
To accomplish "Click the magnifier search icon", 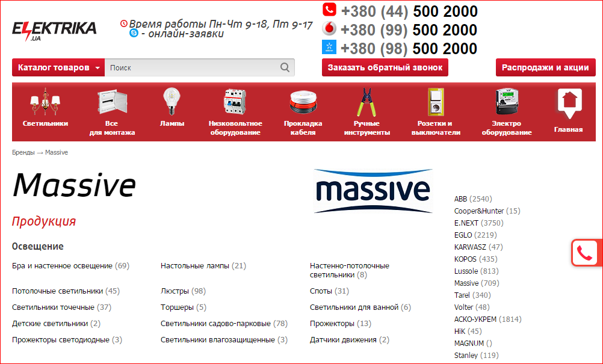I will pyautogui.click(x=285, y=67).
